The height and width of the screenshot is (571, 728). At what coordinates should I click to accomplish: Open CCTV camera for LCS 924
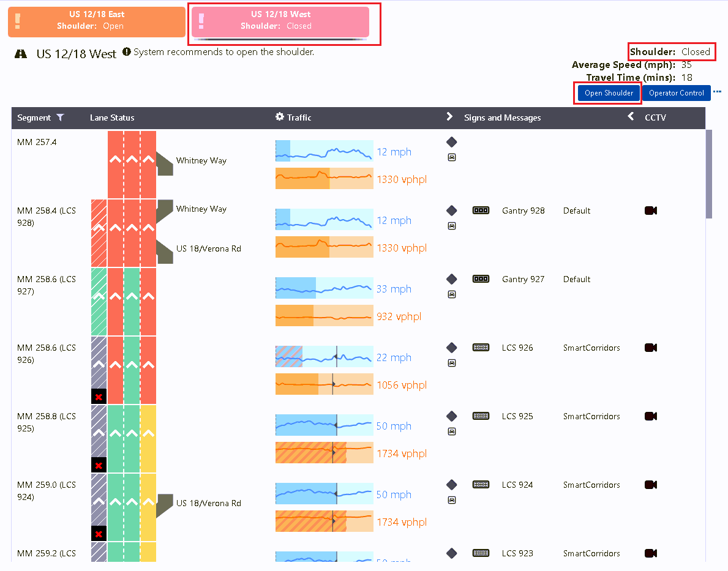[x=650, y=485]
